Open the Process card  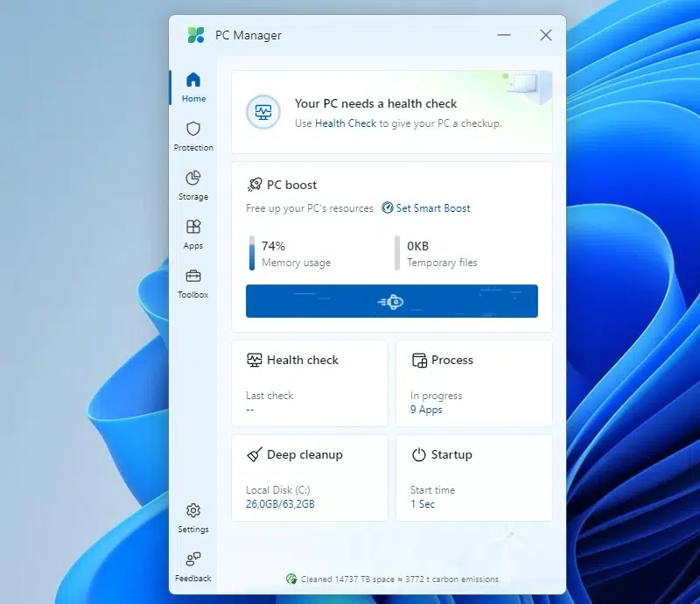(x=473, y=383)
